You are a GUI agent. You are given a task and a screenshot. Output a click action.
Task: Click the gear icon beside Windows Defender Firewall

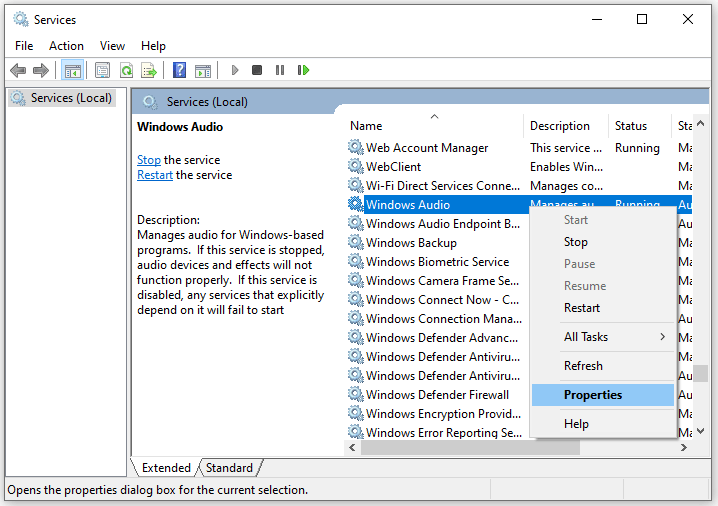click(x=355, y=394)
